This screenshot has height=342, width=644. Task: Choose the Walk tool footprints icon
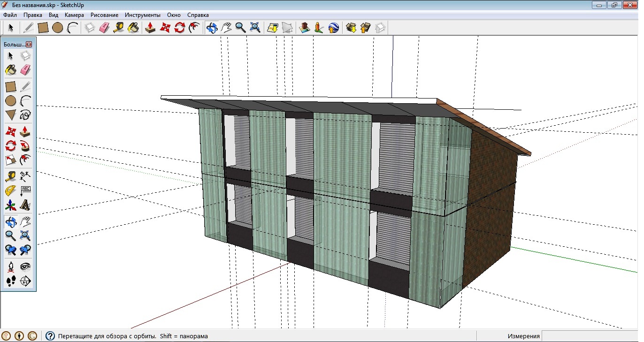point(11,281)
